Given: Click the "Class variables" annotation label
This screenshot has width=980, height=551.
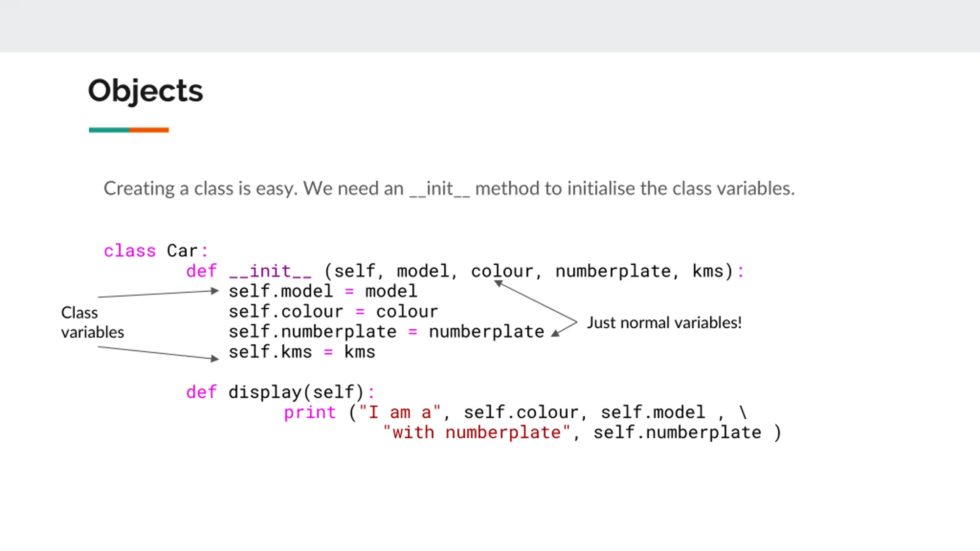Looking at the screenshot, I should 93,322.
